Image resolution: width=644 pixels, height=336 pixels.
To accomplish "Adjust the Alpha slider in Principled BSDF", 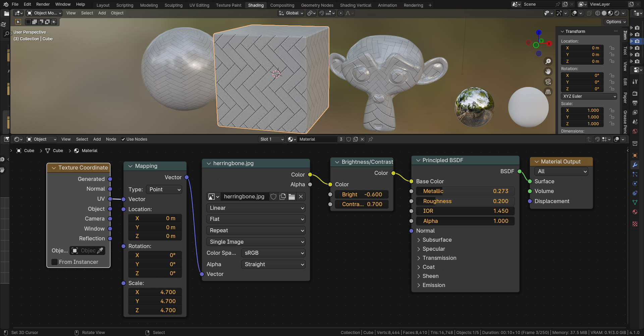I will point(465,221).
